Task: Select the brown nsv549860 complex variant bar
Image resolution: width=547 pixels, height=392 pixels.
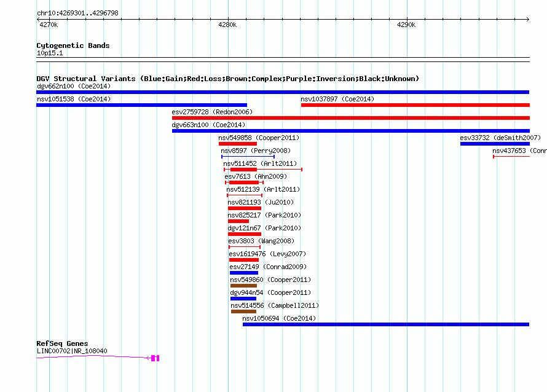Action: [243, 286]
